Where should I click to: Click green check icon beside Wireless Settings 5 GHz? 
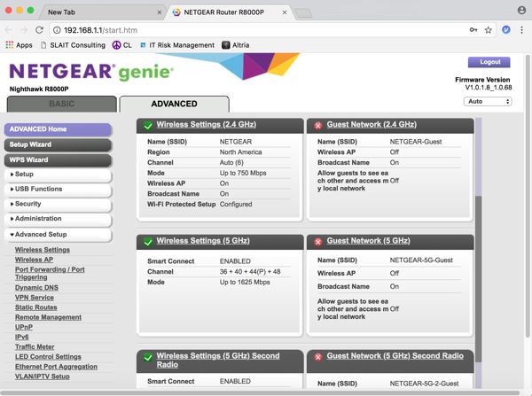pyautogui.click(x=148, y=242)
